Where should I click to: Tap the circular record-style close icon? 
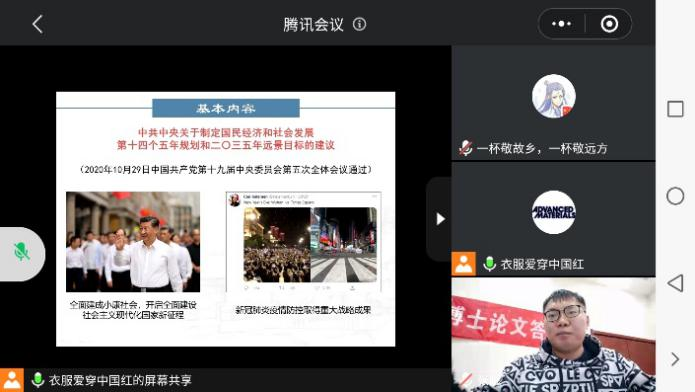point(609,24)
